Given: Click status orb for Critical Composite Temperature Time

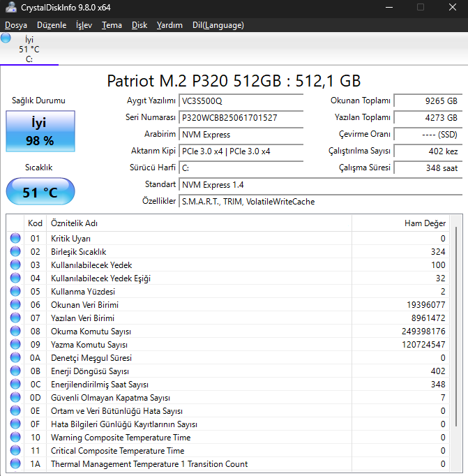Looking at the screenshot, I should point(15,450).
